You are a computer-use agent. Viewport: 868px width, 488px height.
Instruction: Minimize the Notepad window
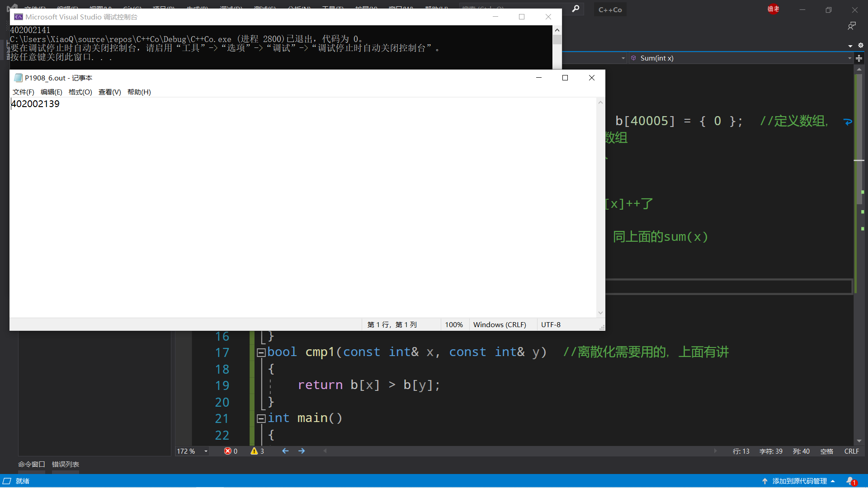pyautogui.click(x=539, y=78)
